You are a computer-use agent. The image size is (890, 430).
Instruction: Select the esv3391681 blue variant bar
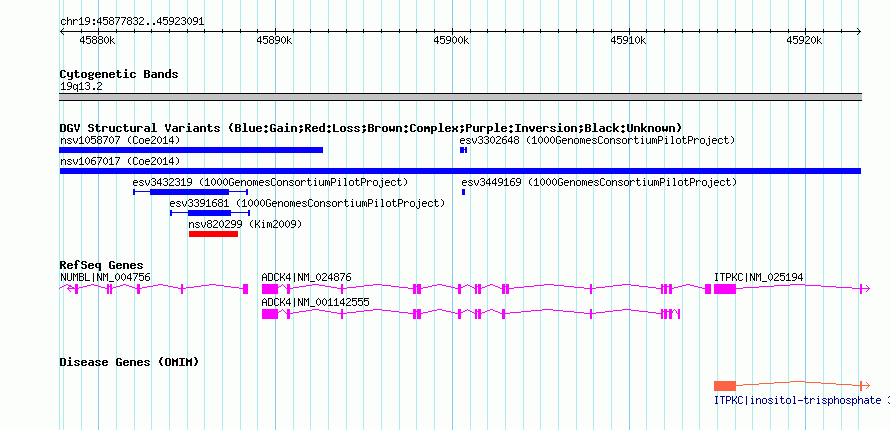(209, 213)
